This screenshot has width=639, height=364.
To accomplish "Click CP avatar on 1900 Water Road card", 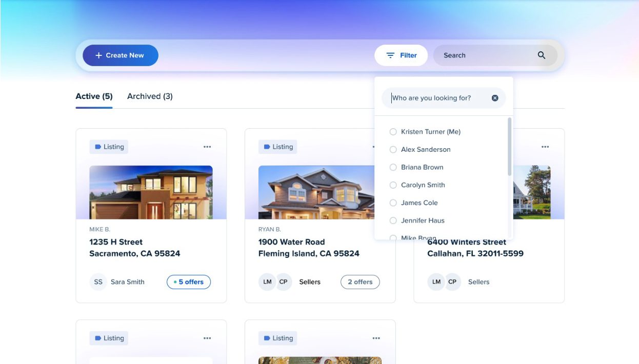I will coord(284,282).
